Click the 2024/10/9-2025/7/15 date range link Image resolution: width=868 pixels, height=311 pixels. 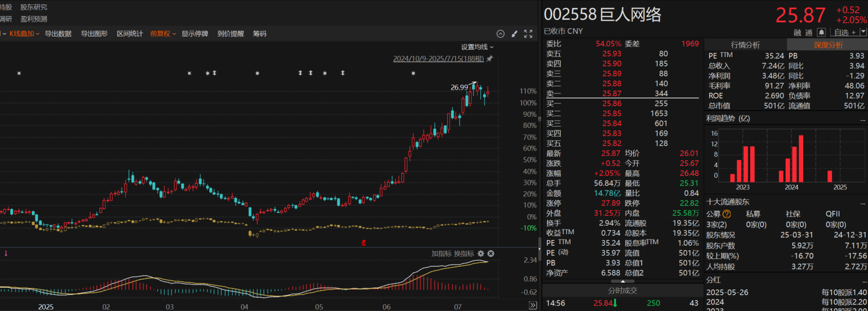438,59
